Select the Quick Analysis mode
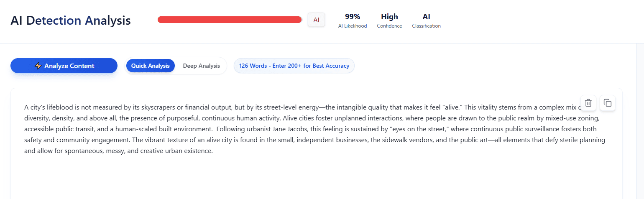Viewport: 644px width, 199px height. (x=151, y=66)
